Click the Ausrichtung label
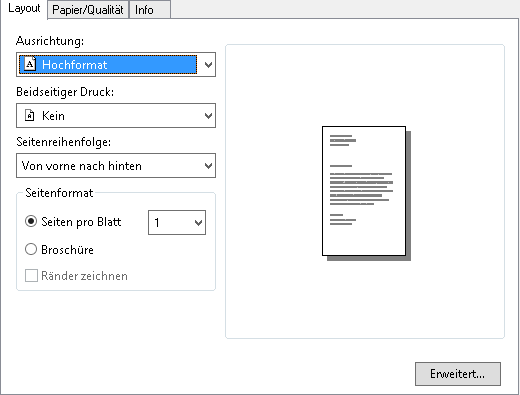The height and width of the screenshot is (395, 520). pyautogui.click(x=50, y=41)
